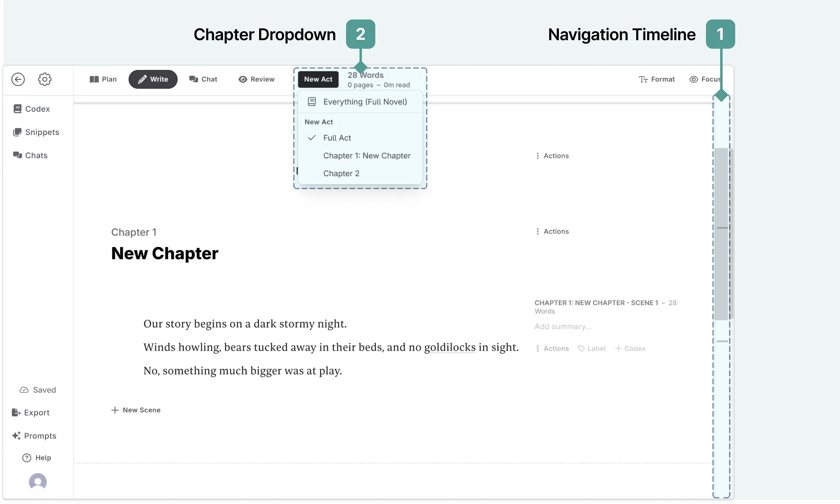The width and height of the screenshot is (840, 504).
Task: Expand Chapter 1 New Chapter in dropdown
Action: click(x=367, y=155)
